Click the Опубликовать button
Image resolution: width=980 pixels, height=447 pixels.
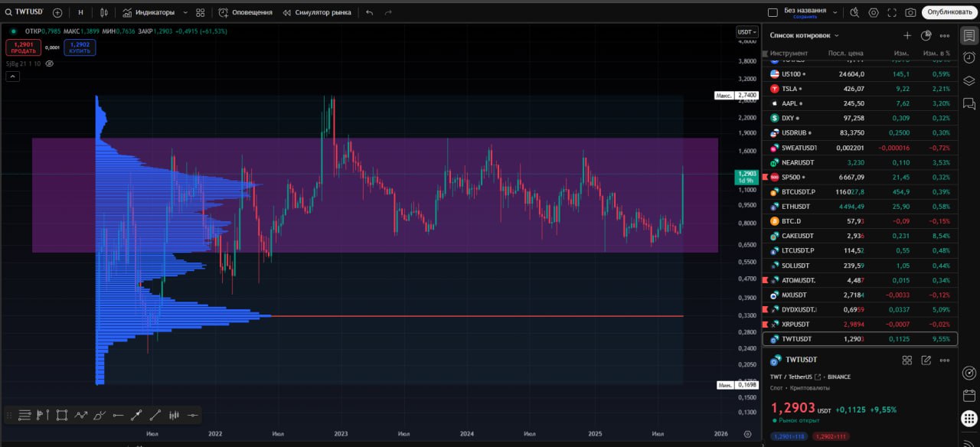pyautogui.click(x=948, y=12)
